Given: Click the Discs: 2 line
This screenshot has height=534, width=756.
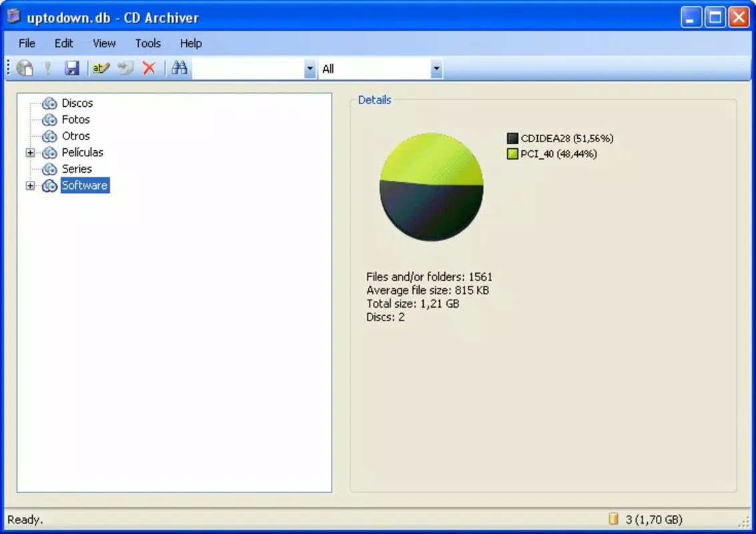Looking at the screenshot, I should click(x=385, y=318).
